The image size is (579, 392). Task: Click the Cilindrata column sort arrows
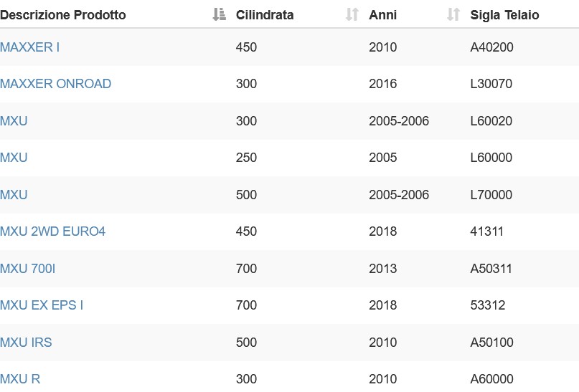pyautogui.click(x=352, y=15)
